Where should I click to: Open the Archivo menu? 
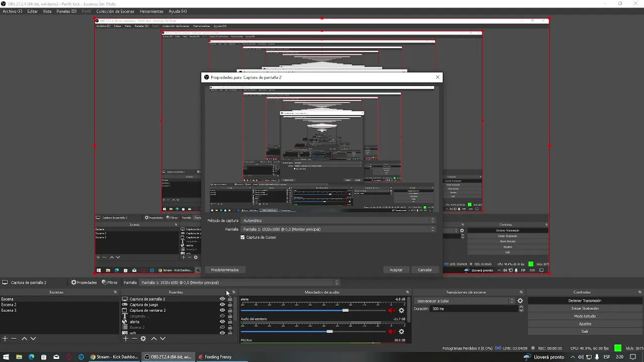point(13,11)
